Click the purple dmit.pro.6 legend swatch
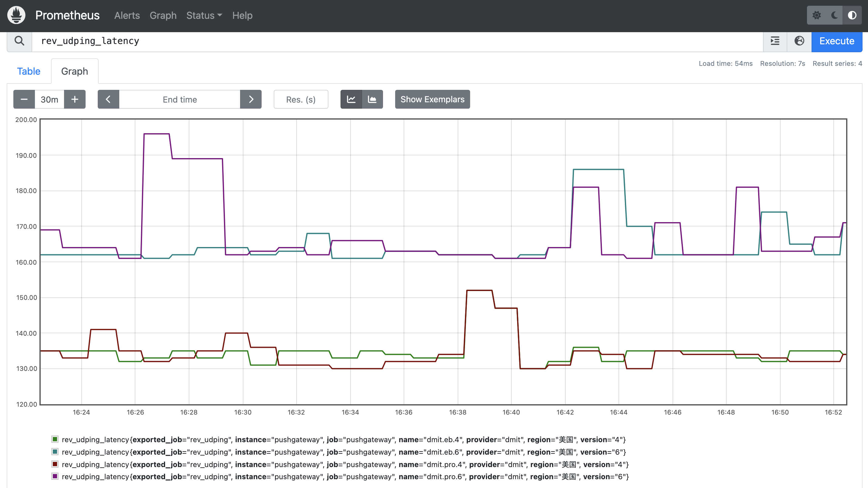Screen dimensions: 868x488 [55, 476]
